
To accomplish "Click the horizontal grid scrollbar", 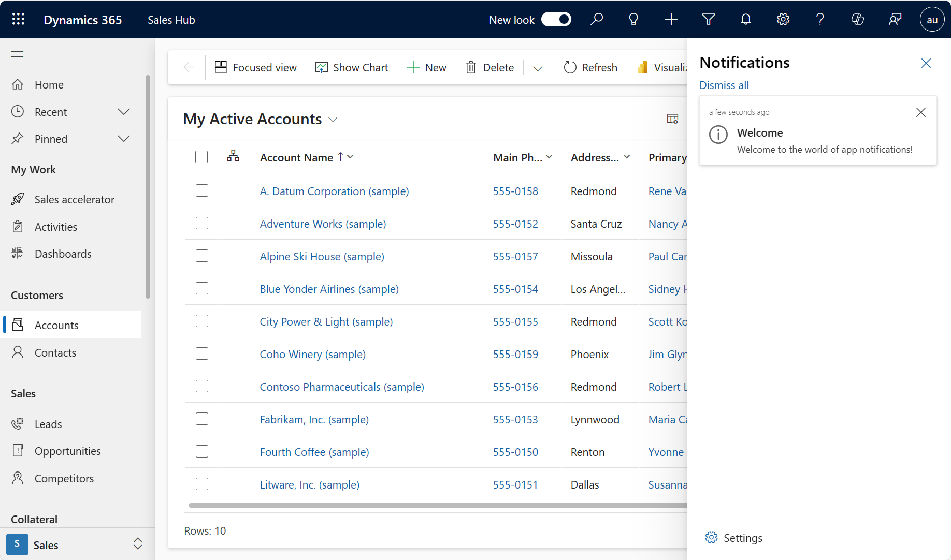I will 437,505.
